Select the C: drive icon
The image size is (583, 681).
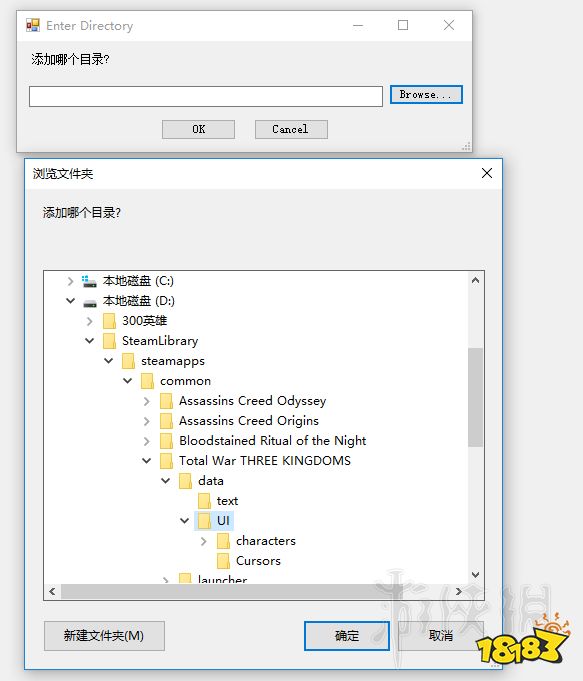coord(89,281)
